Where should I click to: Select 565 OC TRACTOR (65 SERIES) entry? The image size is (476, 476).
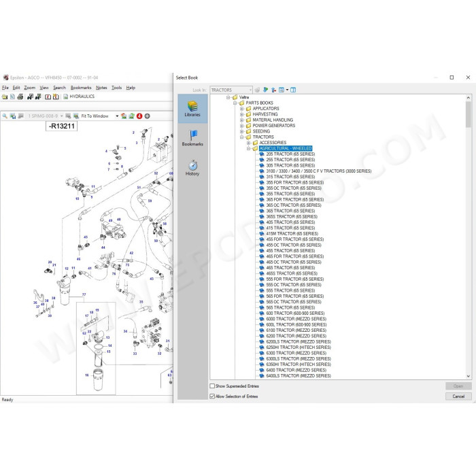[x=294, y=302]
